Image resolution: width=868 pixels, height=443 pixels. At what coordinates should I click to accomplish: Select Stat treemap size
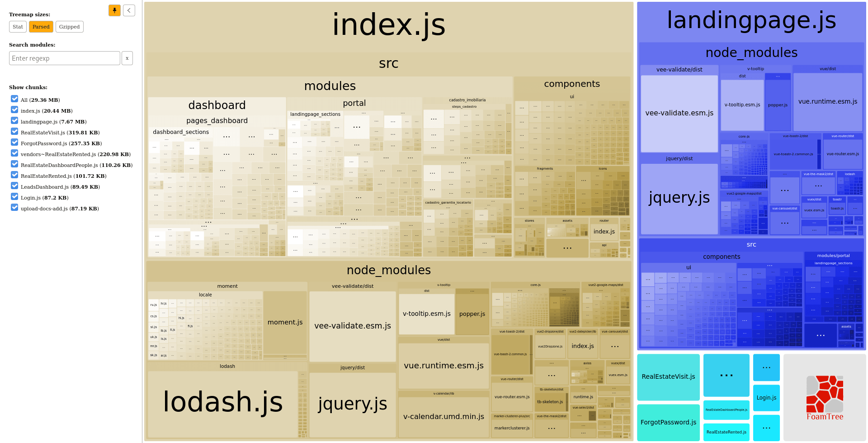tap(18, 27)
